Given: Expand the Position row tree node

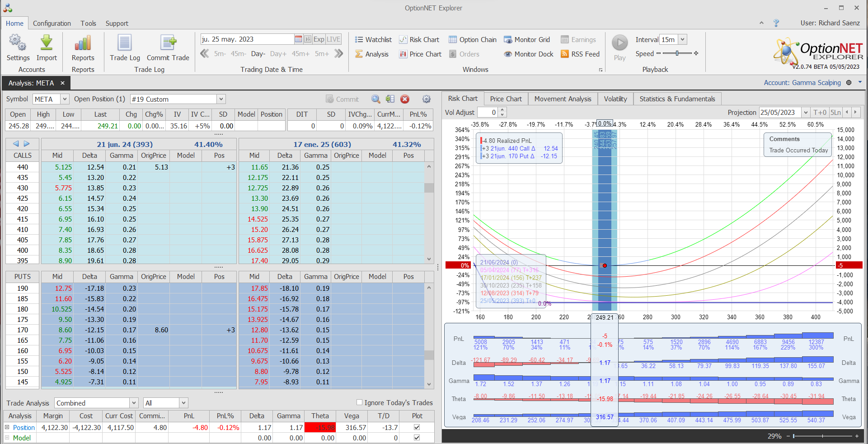Looking at the screenshot, I should (7, 427).
